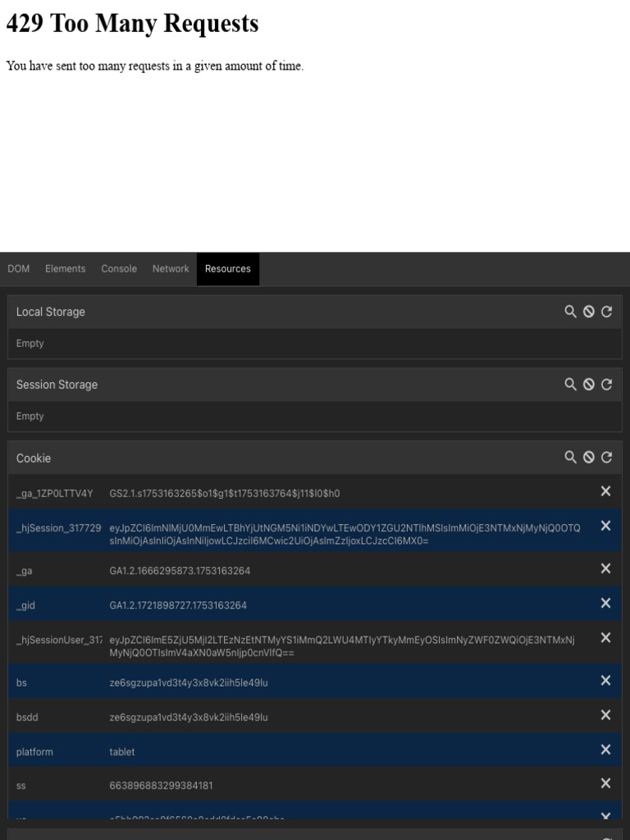The height and width of the screenshot is (840, 630).
Task: Click the Empty label under Local Storage
Action: point(30,344)
